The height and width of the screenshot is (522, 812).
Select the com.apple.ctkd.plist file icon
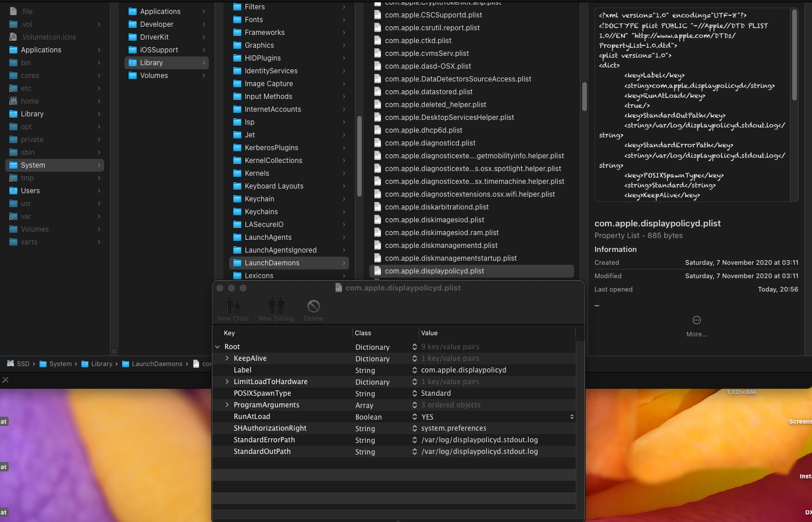(377, 41)
